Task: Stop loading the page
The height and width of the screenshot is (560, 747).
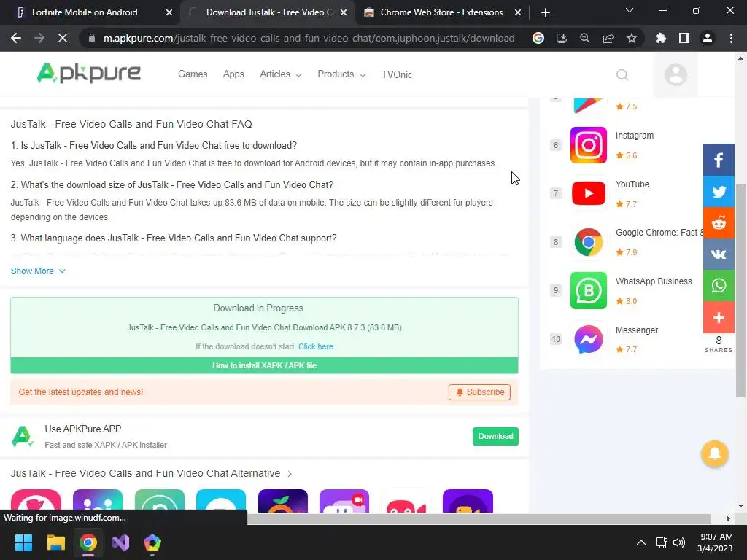Action: coord(63,38)
